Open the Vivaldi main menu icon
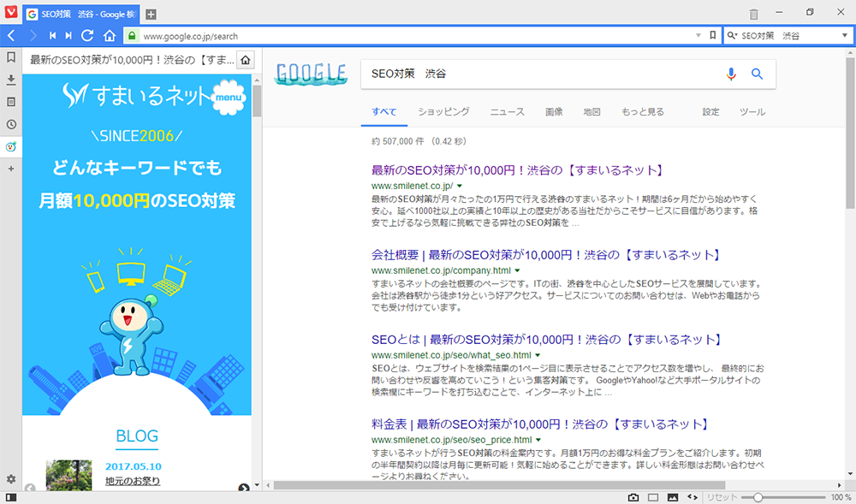Image resolution: width=856 pixels, height=504 pixels. point(11,12)
